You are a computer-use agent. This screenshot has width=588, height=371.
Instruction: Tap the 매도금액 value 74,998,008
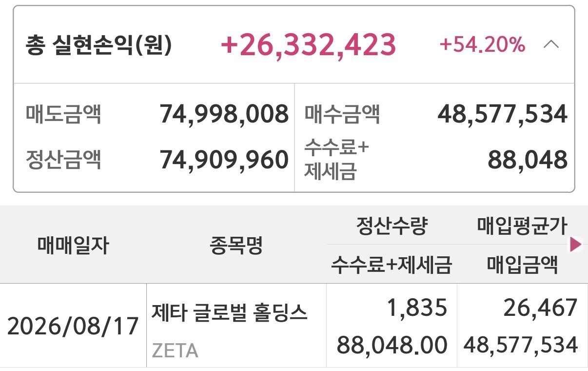click(x=224, y=115)
